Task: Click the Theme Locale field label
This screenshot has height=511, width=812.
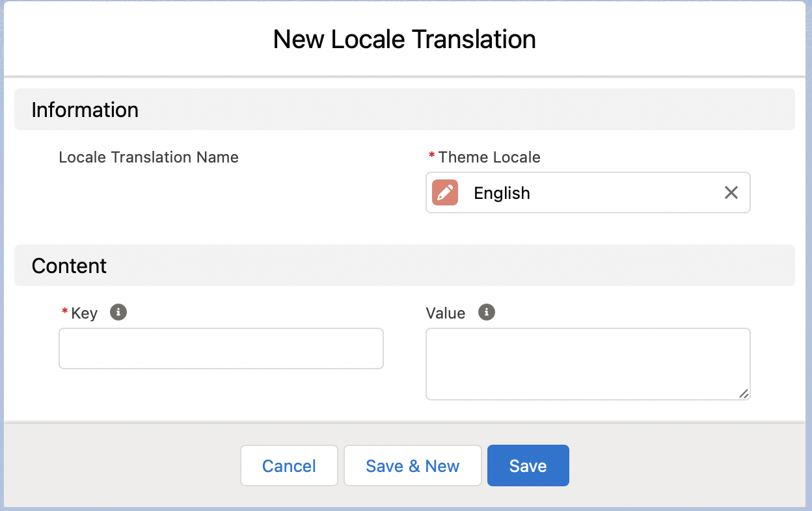Action: [x=489, y=157]
